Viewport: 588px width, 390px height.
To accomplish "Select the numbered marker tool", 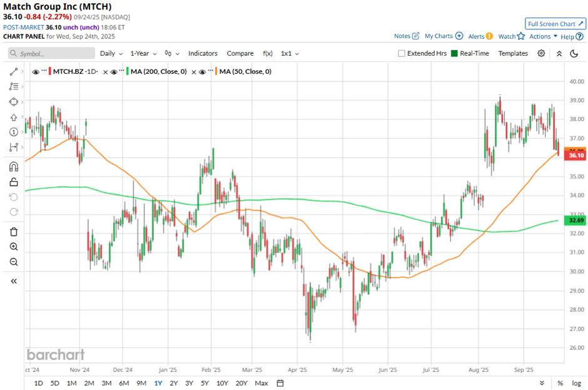I will tap(14, 132).
